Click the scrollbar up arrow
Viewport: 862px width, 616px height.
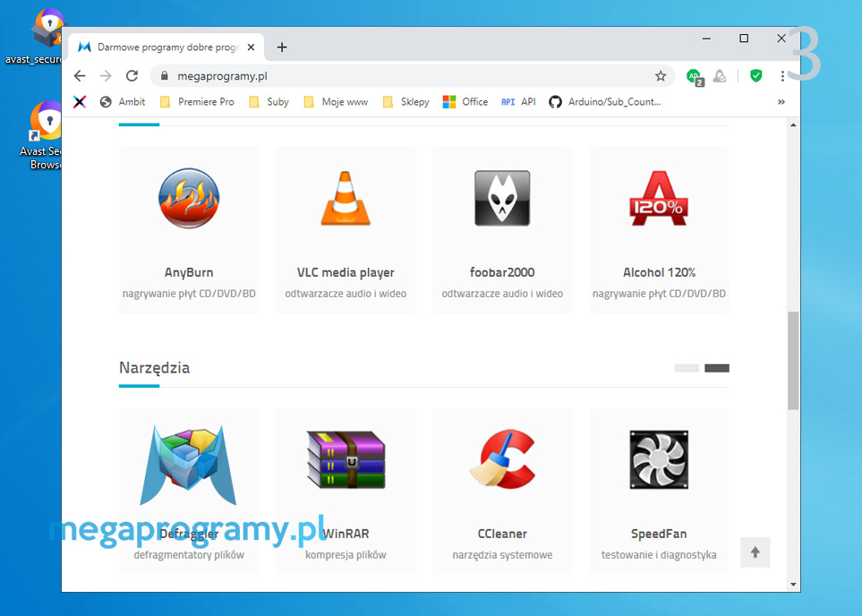point(793,124)
